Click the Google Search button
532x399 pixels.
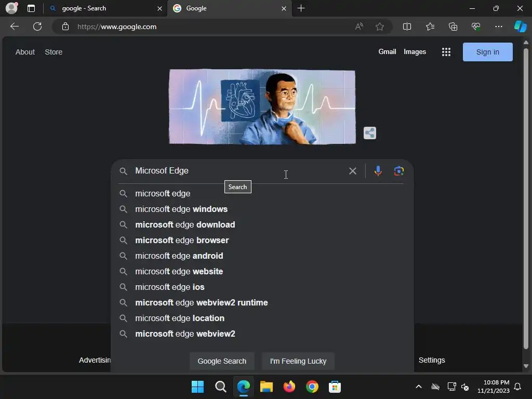click(x=222, y=361)
